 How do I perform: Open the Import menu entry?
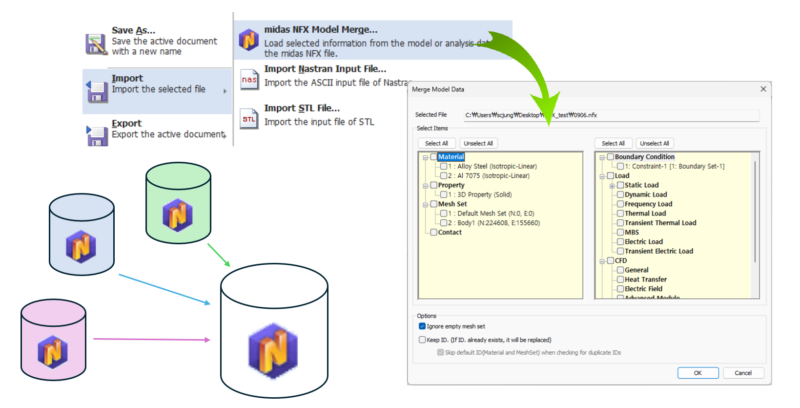[x=157, y=91]
